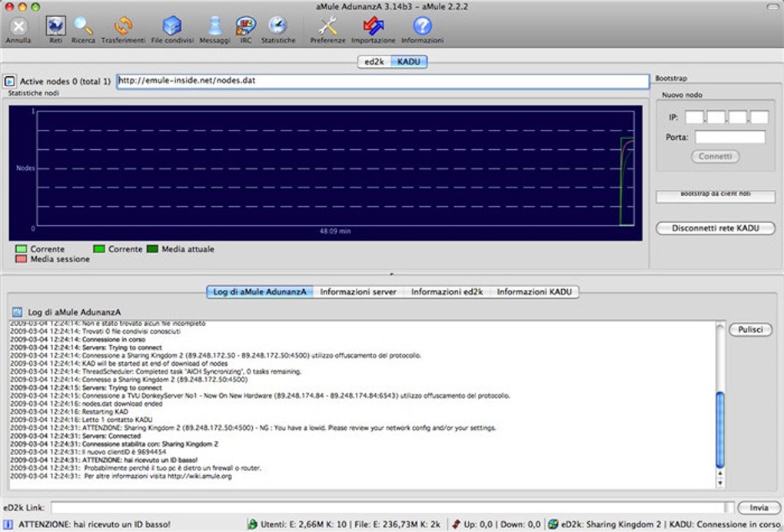784x532 pixels.
Task: Click log line 'nodes.dat download ended'
Action: pyautogui.click(x=86, y=404)
